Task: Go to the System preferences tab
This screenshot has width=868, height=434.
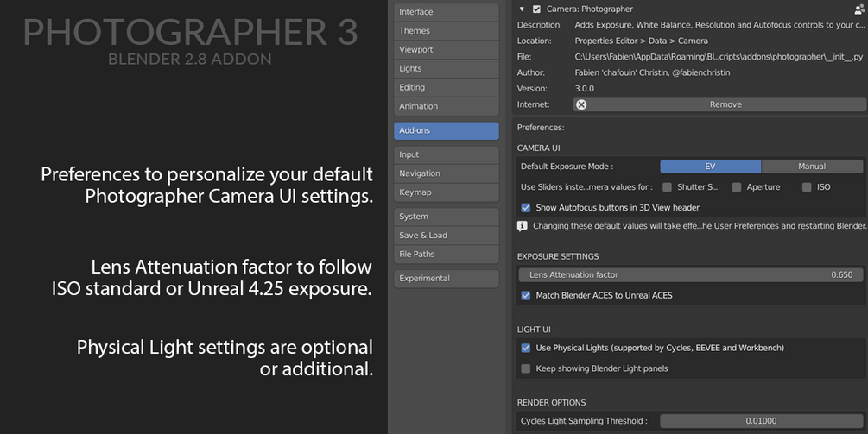Action: (447, 217)
